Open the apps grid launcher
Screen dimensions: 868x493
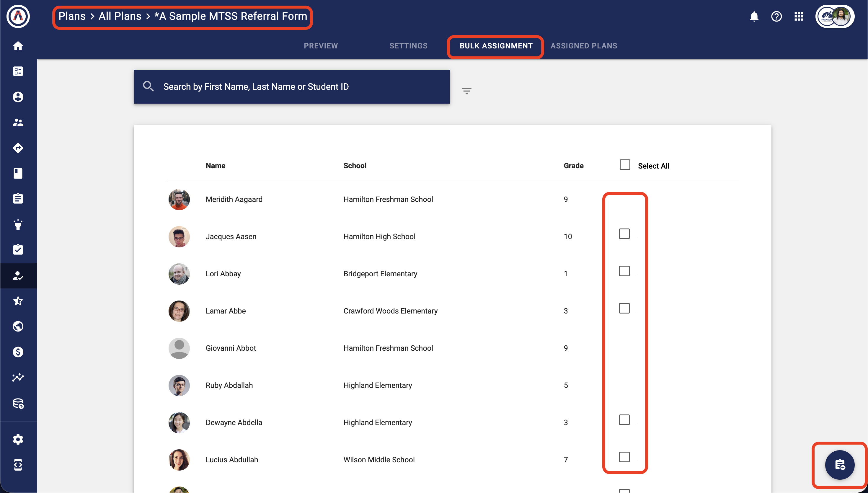(799, 16)
